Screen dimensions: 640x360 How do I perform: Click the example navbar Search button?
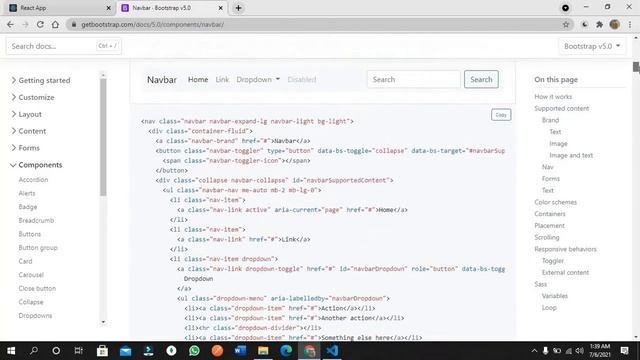click(x=481, y=80)
